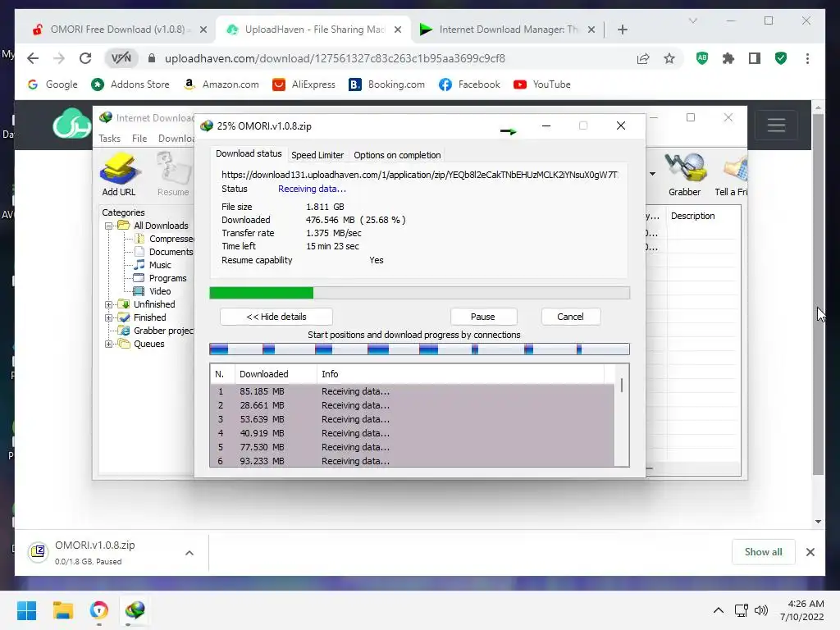Show hidden system tray icons

(719, 610)
